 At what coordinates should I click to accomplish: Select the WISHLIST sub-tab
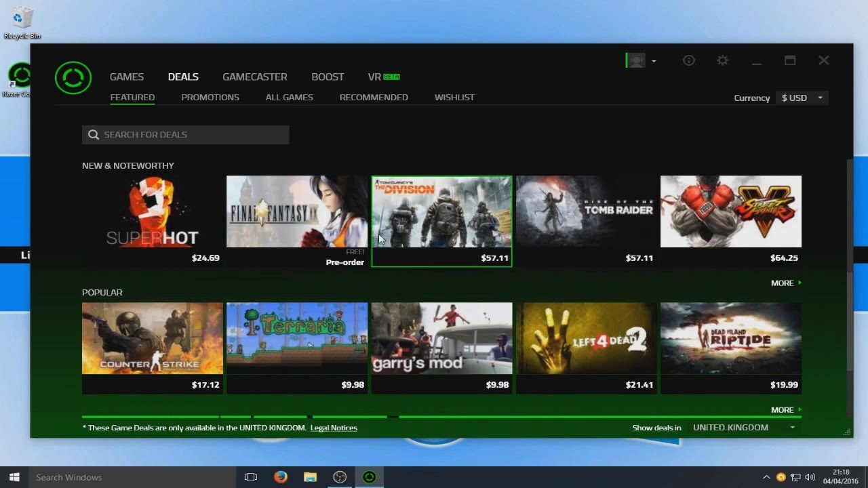[454, 97]
